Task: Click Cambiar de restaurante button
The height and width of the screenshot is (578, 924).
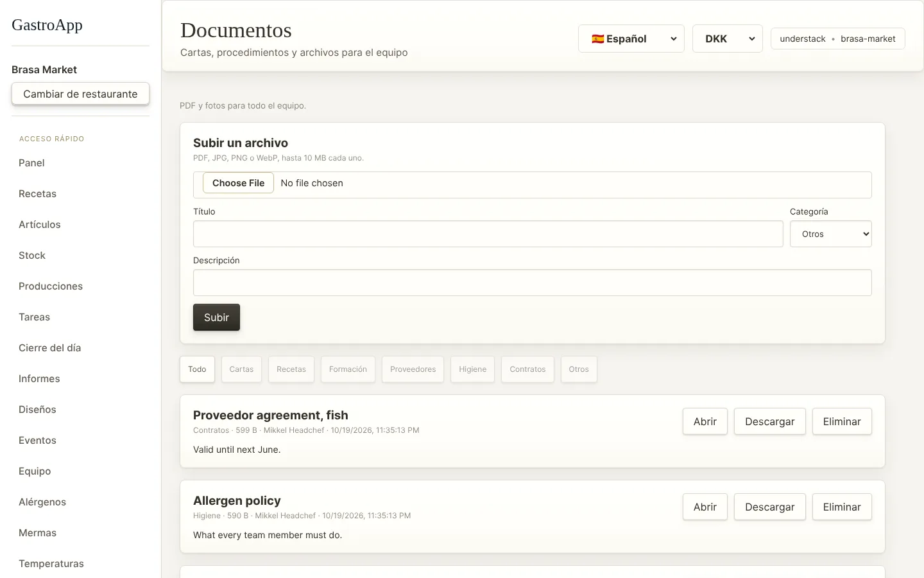Action: coord(80,94)
